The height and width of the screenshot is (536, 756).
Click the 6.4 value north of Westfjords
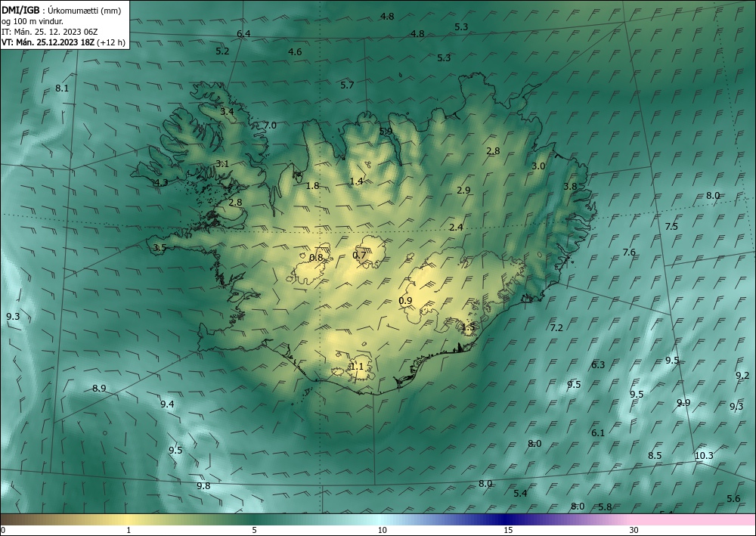point(243,34)
